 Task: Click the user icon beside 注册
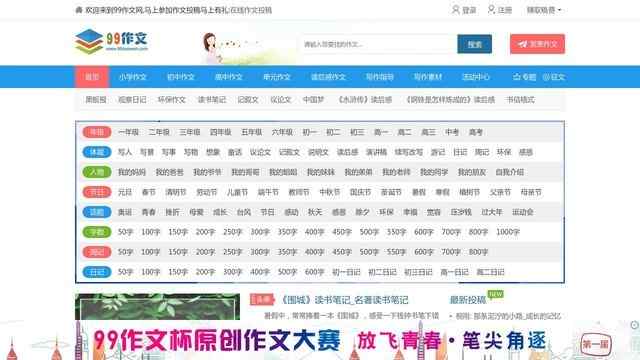click(x=491, y=9)
